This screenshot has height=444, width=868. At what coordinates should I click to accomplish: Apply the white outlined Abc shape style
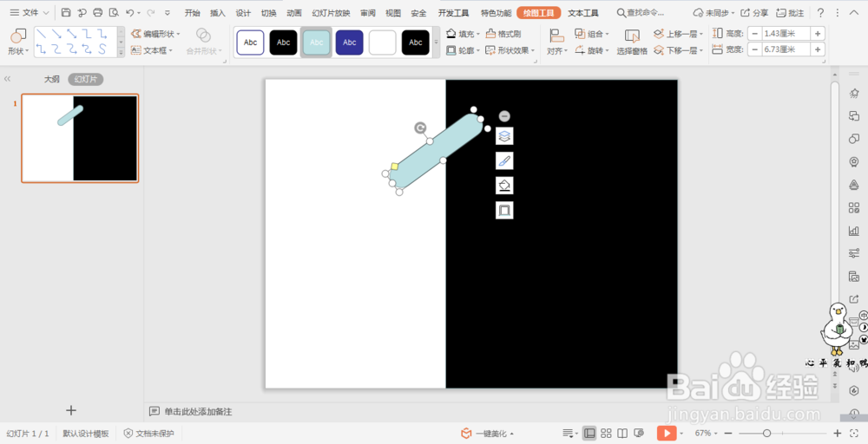pos(250,42)
